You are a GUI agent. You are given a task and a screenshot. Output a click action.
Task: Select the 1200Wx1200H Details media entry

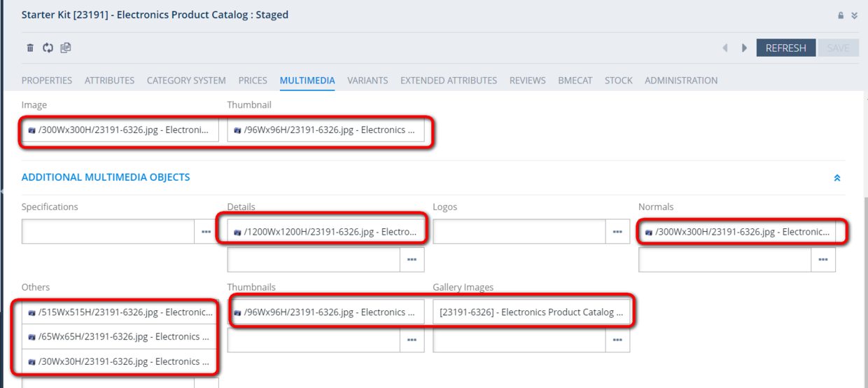325,232
